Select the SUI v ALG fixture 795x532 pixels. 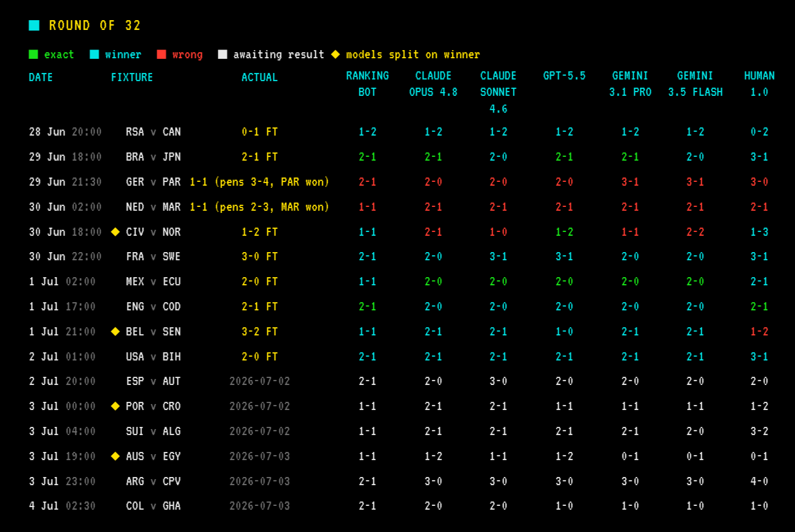click(153, 431)
